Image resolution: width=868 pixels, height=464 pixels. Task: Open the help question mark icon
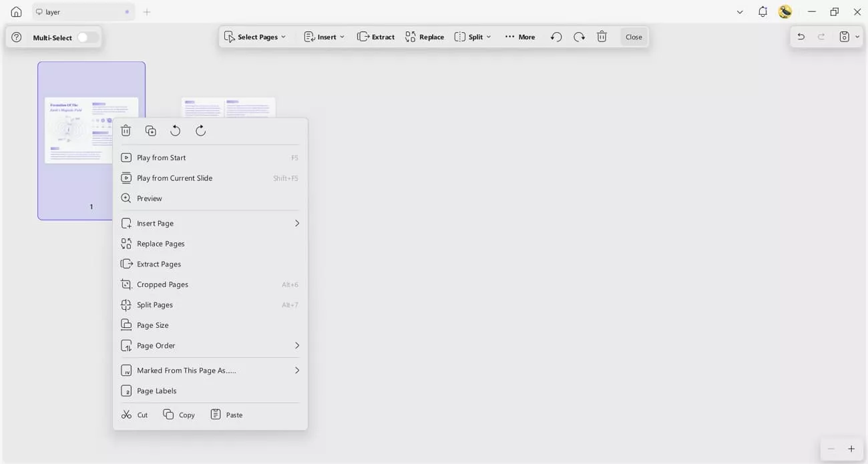pyautogui.click(x=17, y=37)
